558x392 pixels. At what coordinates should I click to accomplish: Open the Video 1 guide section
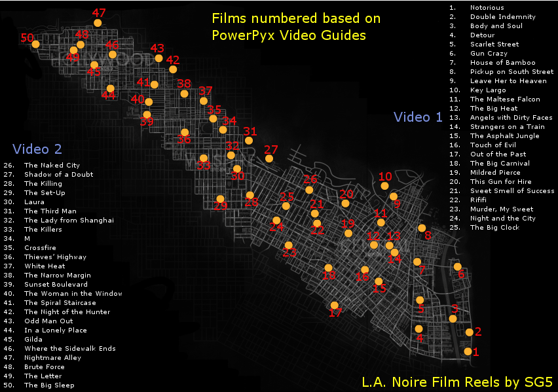tap(419, 117)
